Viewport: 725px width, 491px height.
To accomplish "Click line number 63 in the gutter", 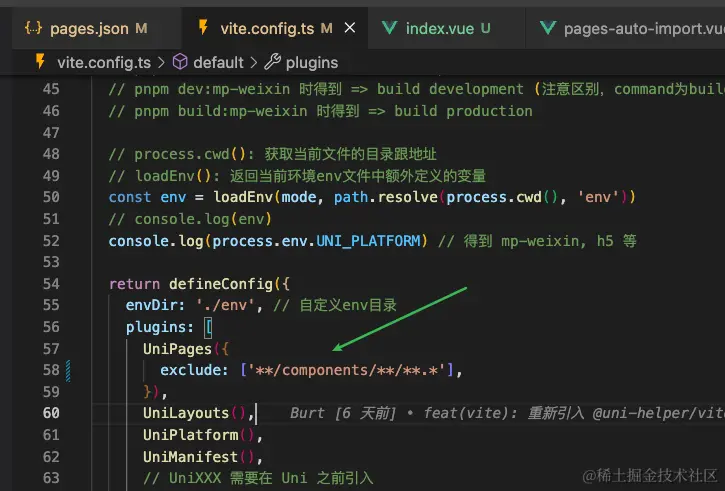I will [51, 478].
